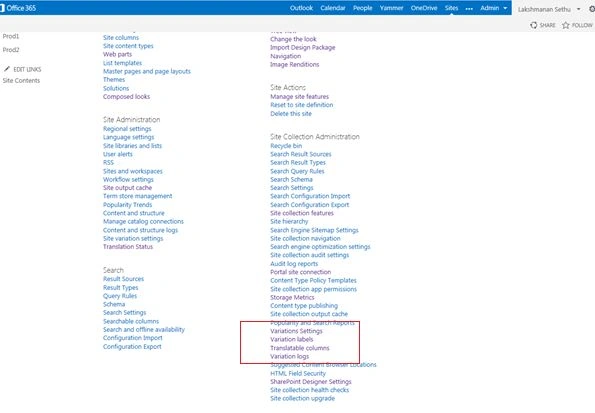Open Variations Settings link
This screenshot has height=413, width=595.
coord(296,331)
